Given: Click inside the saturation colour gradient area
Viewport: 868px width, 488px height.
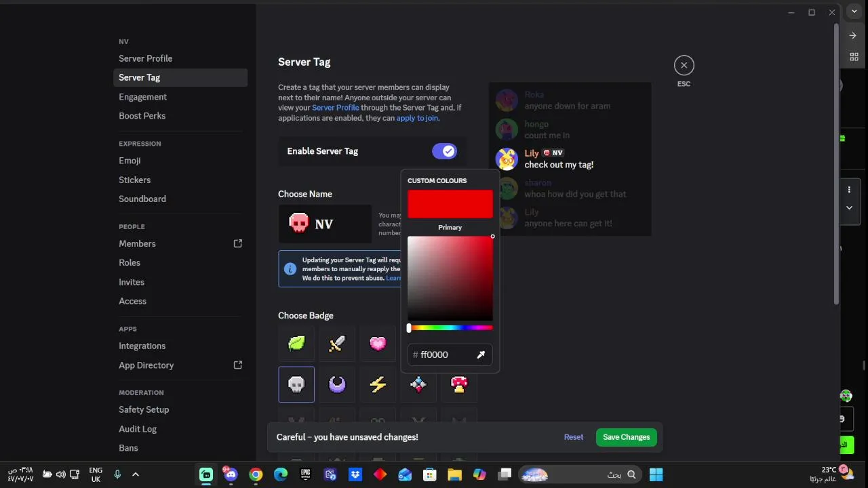Looking at the screenshot, I should click(450, 279).
